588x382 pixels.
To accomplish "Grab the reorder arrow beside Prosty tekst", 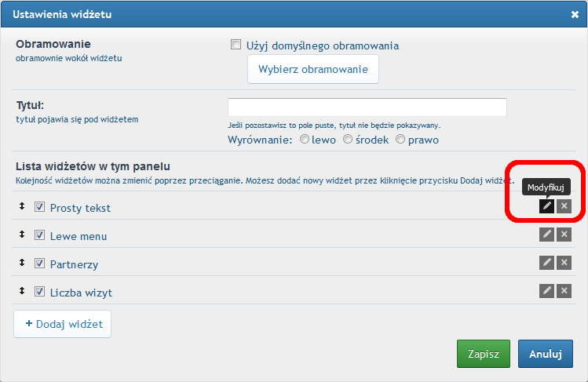I will pos(22,206).
